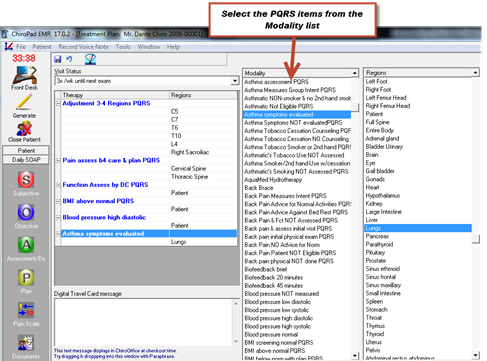Screen dimensions: 487x361
Task: Select Entire Body region
Action: tap(379, 130)
